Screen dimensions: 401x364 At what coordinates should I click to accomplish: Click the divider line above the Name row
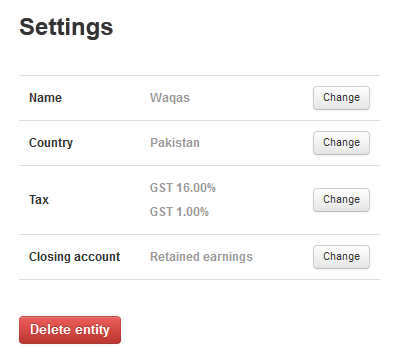coord(199,75)
